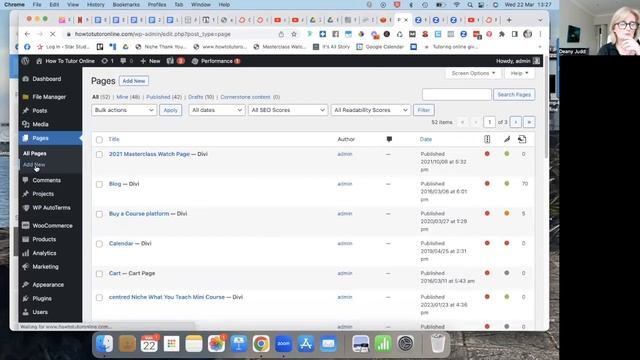Click the Updates icon in admin bar
This screenshot has height=360, width=640.
coord(107,61)
